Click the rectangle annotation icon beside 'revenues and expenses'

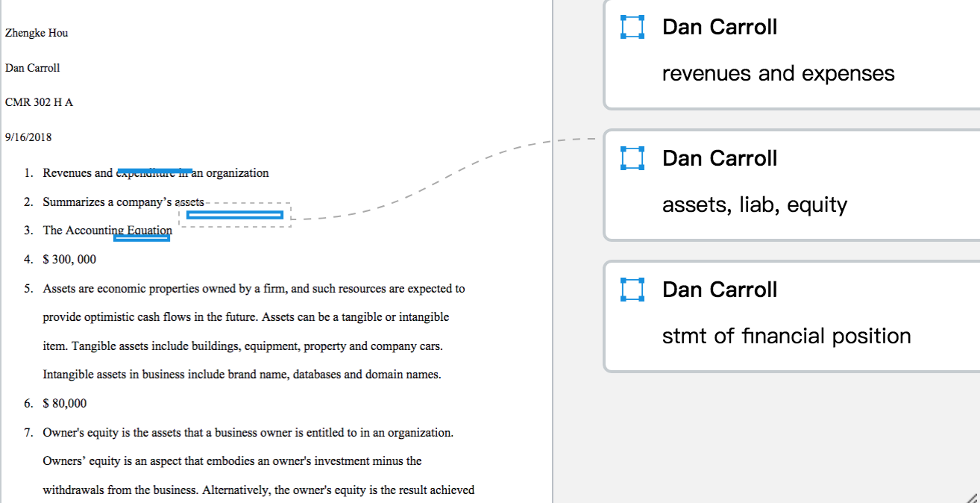(632, 27)
